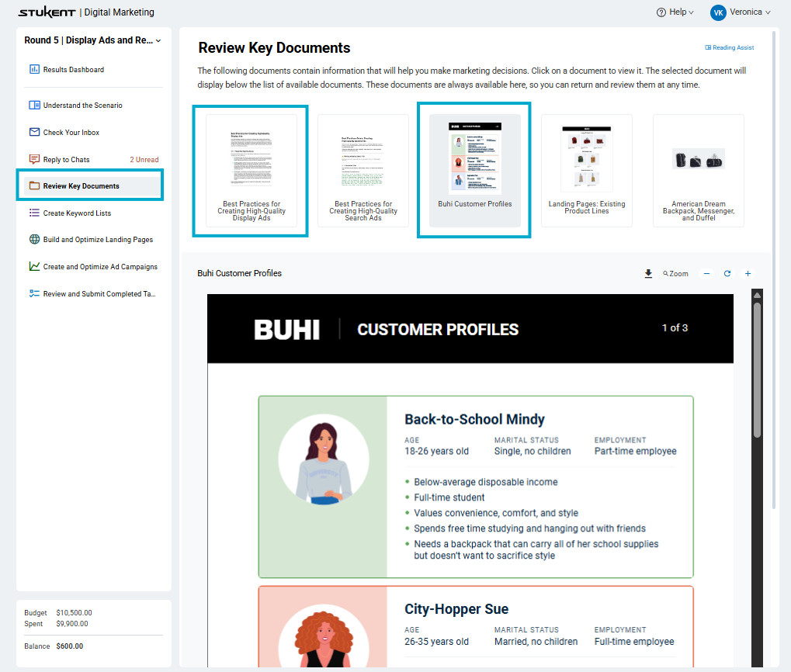Click the main page vertical scrollbar

coord(774,270)
